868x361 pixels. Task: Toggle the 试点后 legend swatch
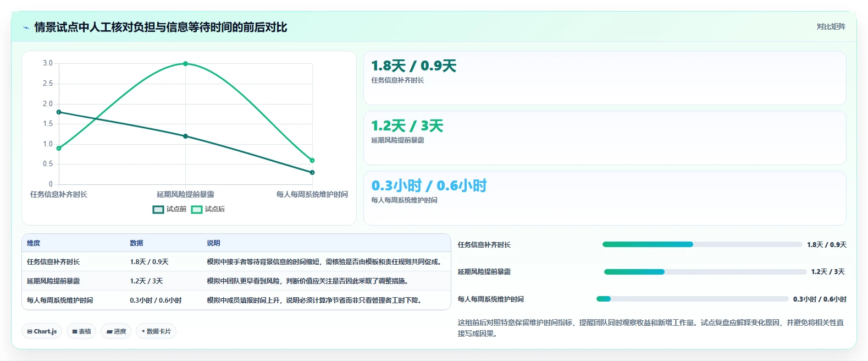[197, 210]
